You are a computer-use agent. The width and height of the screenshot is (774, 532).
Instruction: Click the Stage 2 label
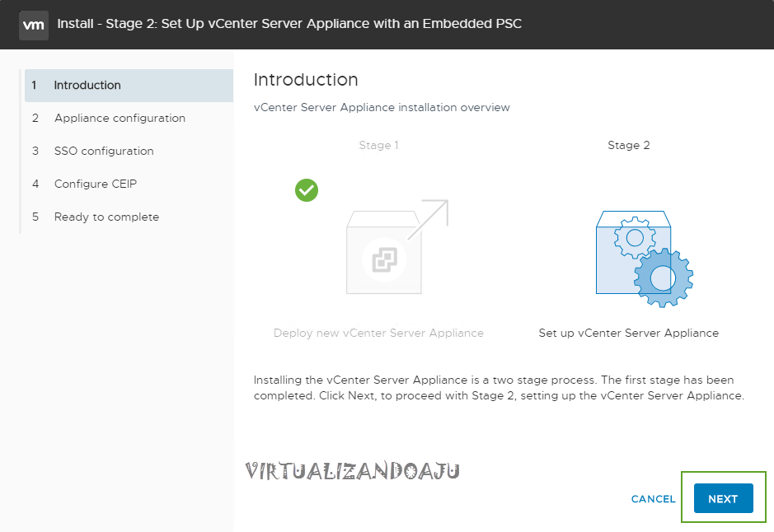click(628, 146)
